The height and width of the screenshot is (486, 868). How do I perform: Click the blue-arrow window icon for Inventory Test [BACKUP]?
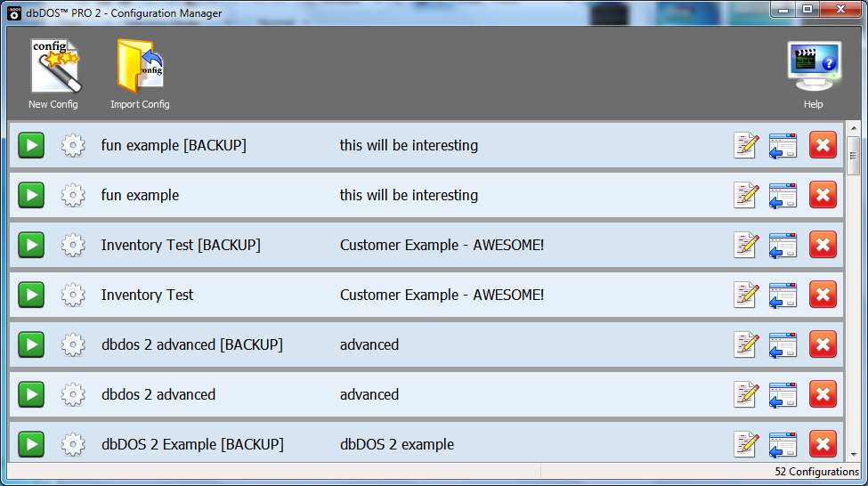[x=783, y=245]
